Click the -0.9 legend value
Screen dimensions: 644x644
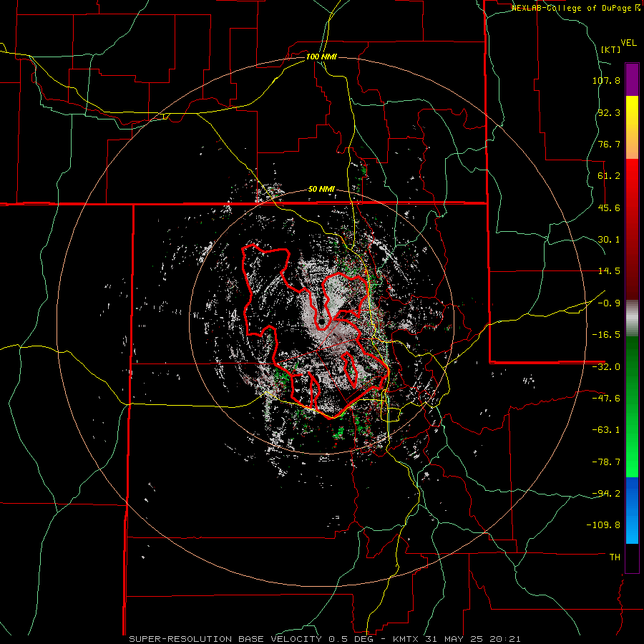609,303
